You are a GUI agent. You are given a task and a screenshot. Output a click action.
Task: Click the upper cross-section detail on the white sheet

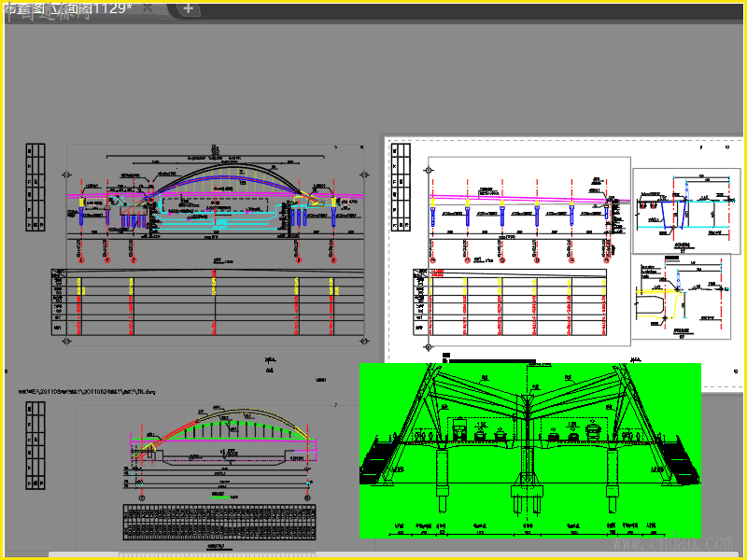[686, 211]
